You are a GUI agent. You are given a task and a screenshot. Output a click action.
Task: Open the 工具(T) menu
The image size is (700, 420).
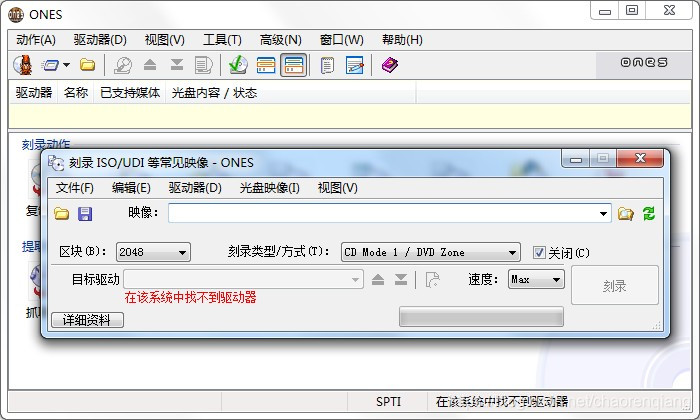coord(222,40)
